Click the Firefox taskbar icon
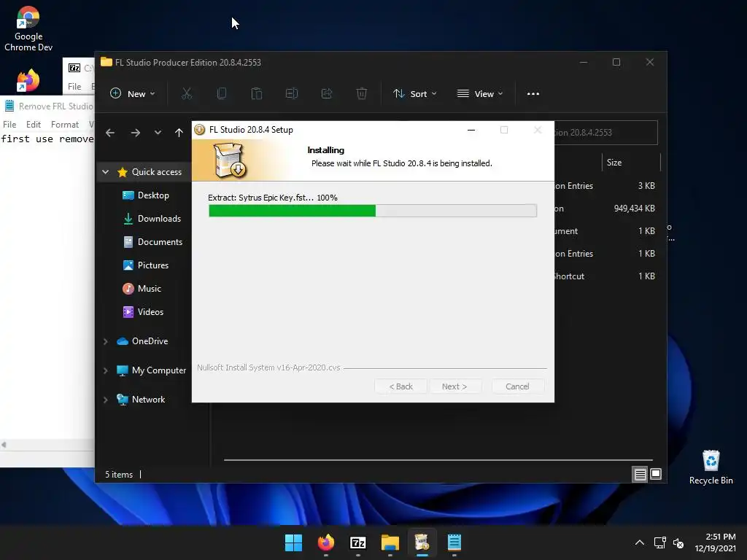The height and width of the screenshot is (560, 747). 326,542
